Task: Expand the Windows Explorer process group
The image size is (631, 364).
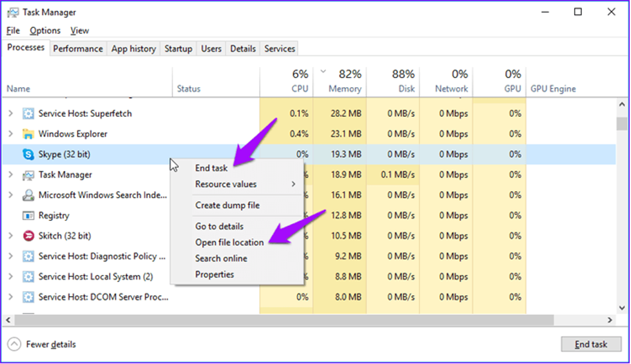Action: pyautogui.click(x=11, y=134)
